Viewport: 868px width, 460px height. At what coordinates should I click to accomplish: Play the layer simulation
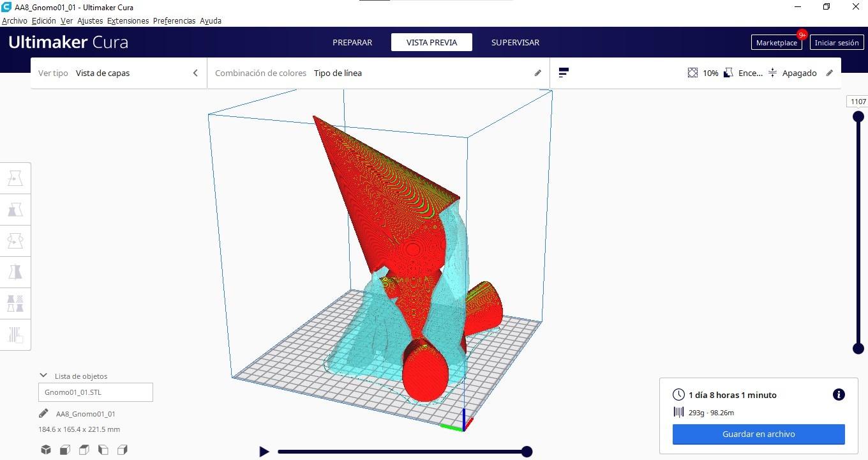pyautogui.click(x=264, y=452)
